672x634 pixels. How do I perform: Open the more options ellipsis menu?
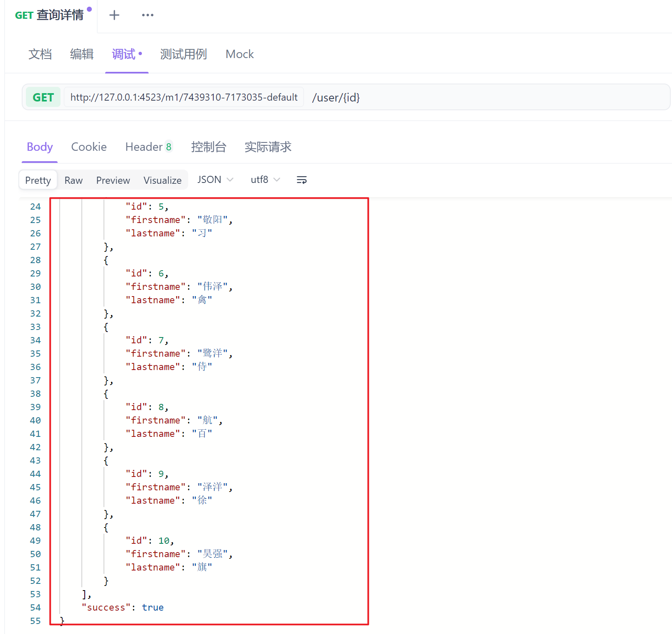tap(148, 15)
